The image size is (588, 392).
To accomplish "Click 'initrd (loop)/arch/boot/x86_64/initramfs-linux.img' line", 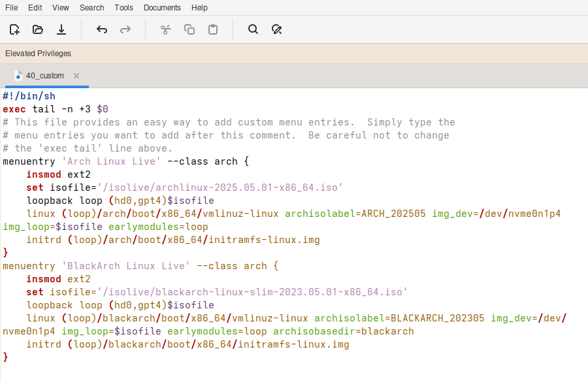I will tap(173, 240).
